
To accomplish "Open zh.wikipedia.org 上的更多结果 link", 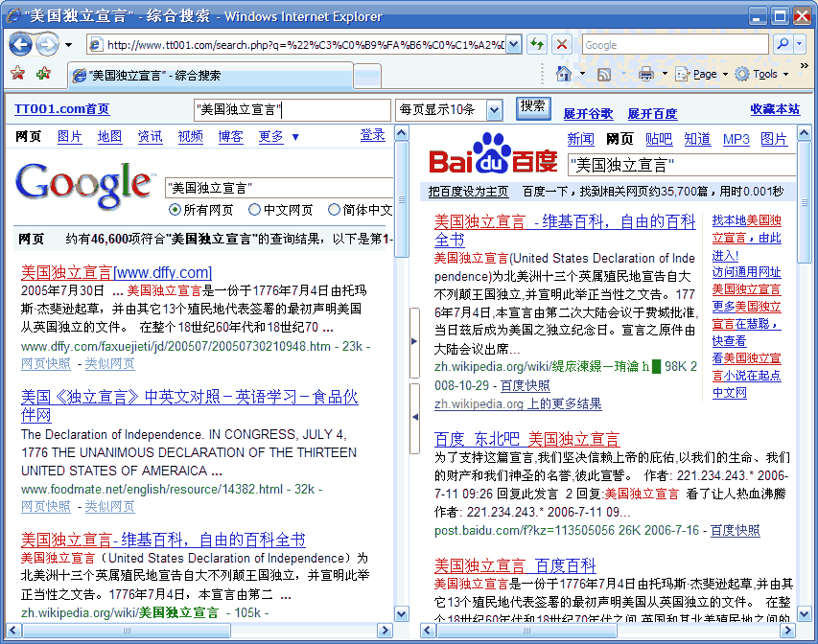I will click(x=518, y=403).
